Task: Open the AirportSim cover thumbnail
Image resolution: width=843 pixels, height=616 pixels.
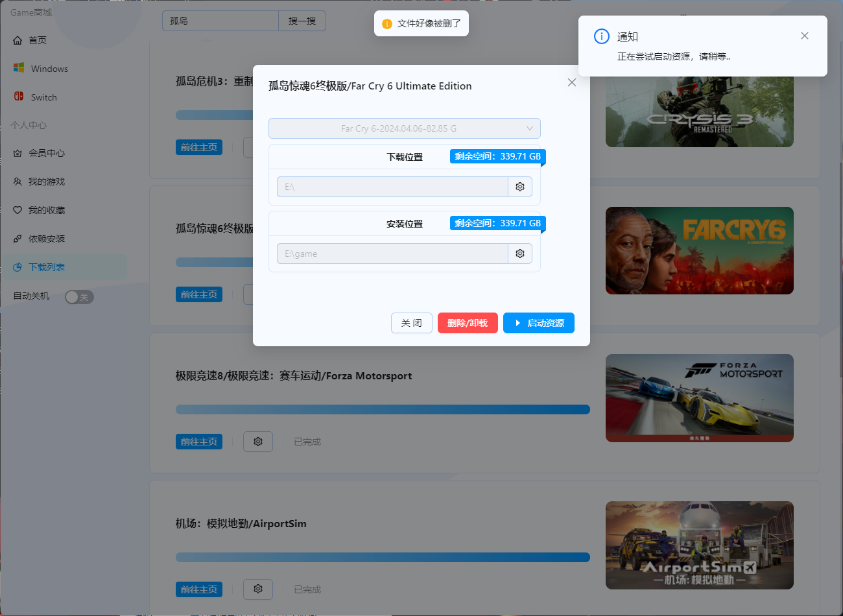Action: pos(700,545)
